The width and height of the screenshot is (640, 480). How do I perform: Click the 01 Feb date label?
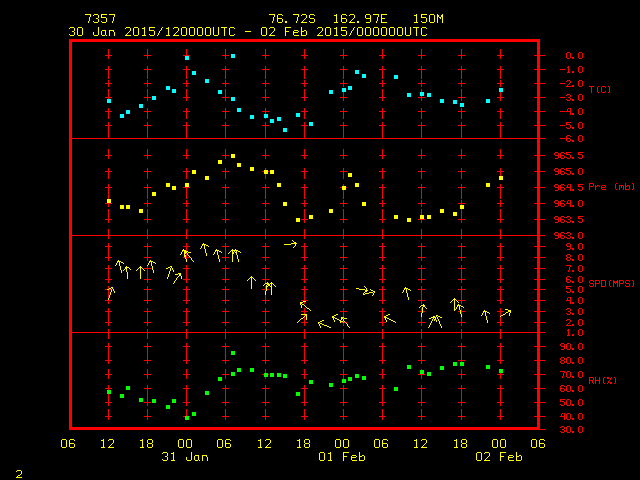click(342, 457)
